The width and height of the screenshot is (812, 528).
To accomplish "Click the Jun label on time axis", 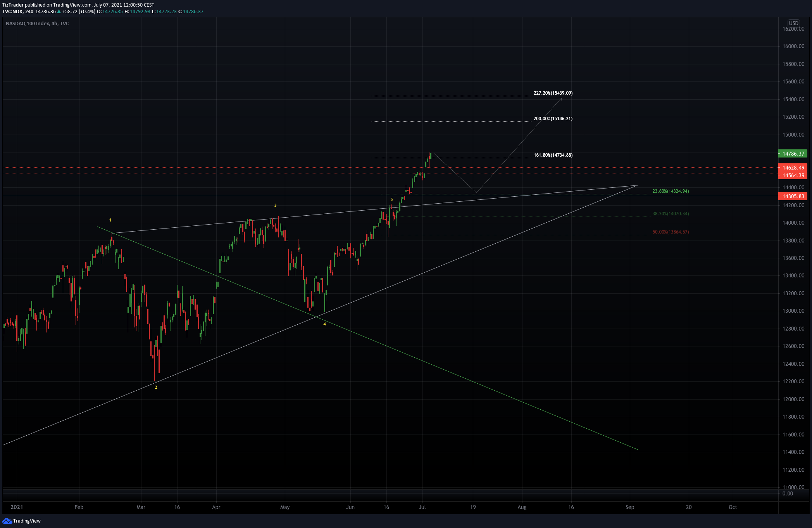I will tap(350, 507).
